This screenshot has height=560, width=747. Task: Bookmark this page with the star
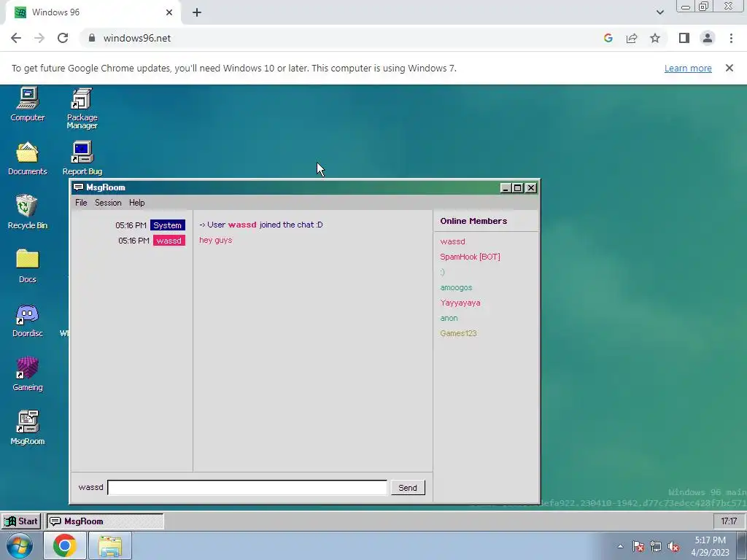(655, 38)
